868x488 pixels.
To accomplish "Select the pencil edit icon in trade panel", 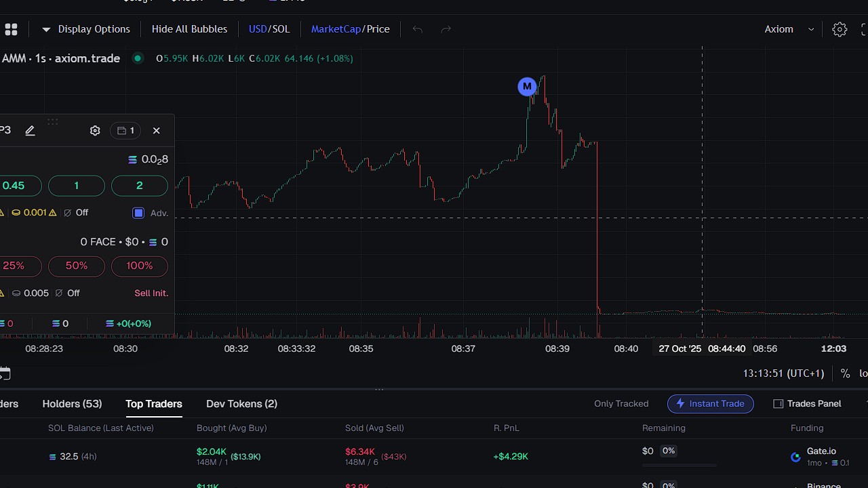I will pos(30,130).
